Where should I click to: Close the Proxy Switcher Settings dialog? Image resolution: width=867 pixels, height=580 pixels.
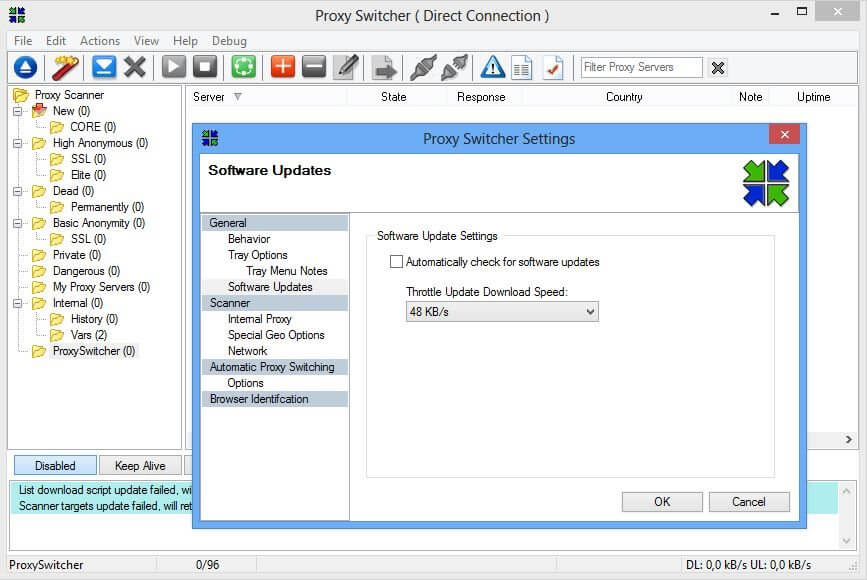click(x=784, y=134)
